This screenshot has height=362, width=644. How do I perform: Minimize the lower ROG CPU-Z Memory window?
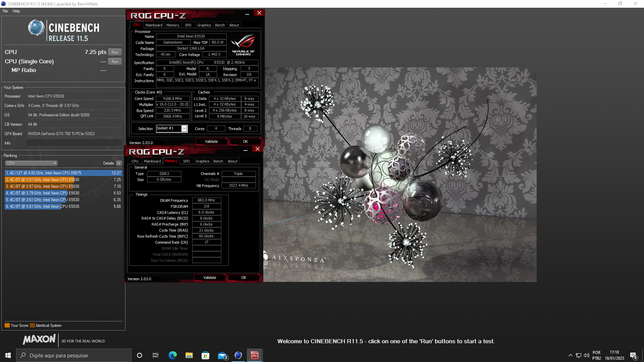(246, 150)
